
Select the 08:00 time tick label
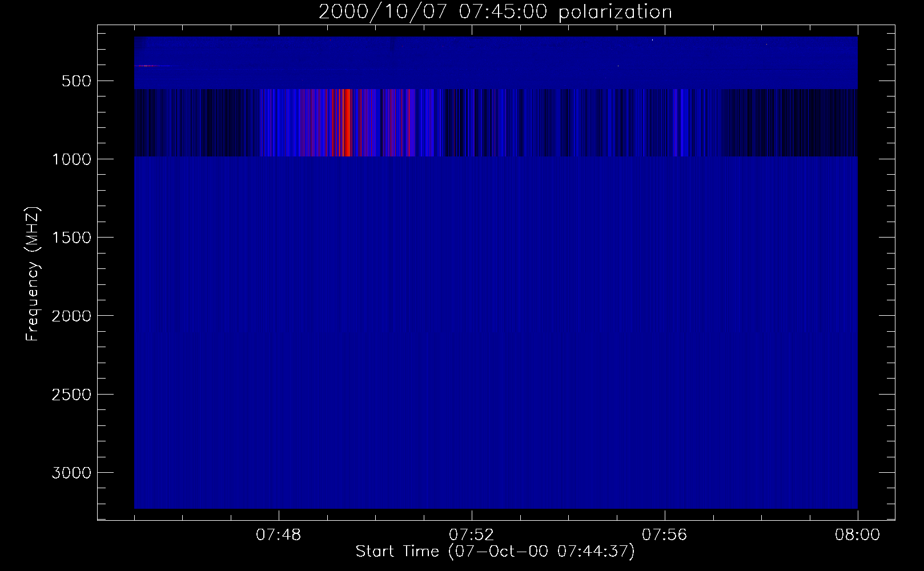[x=857, y=535]
